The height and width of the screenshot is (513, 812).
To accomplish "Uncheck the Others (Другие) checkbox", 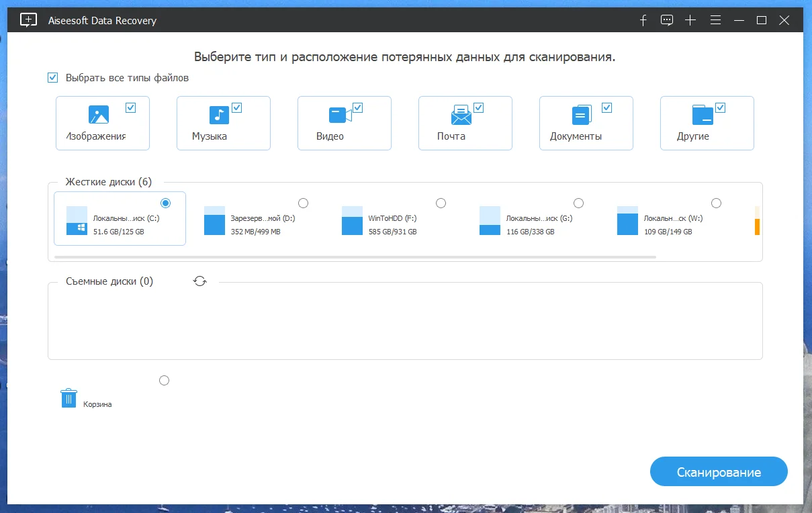I will point(721,107).
